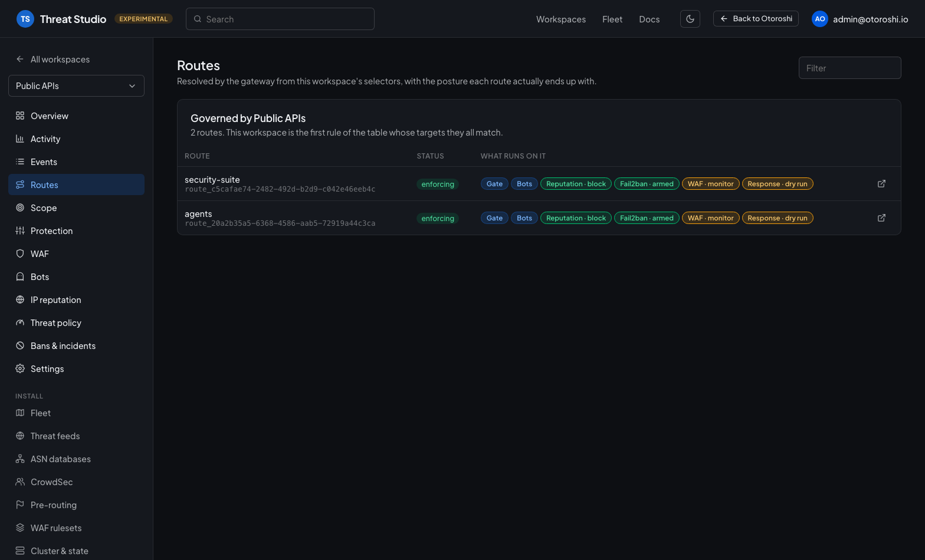Go to Overview in the sidebar
The width and height of the screenshot is (925, 560).
[x=76, y=116]
